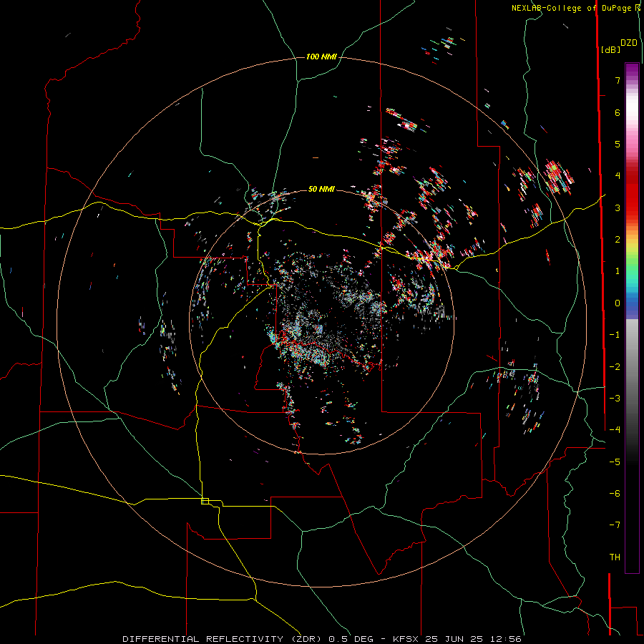Screen dimensions: 644x644
Task: Click the TH label on the color scale
Action: point(615,557)
